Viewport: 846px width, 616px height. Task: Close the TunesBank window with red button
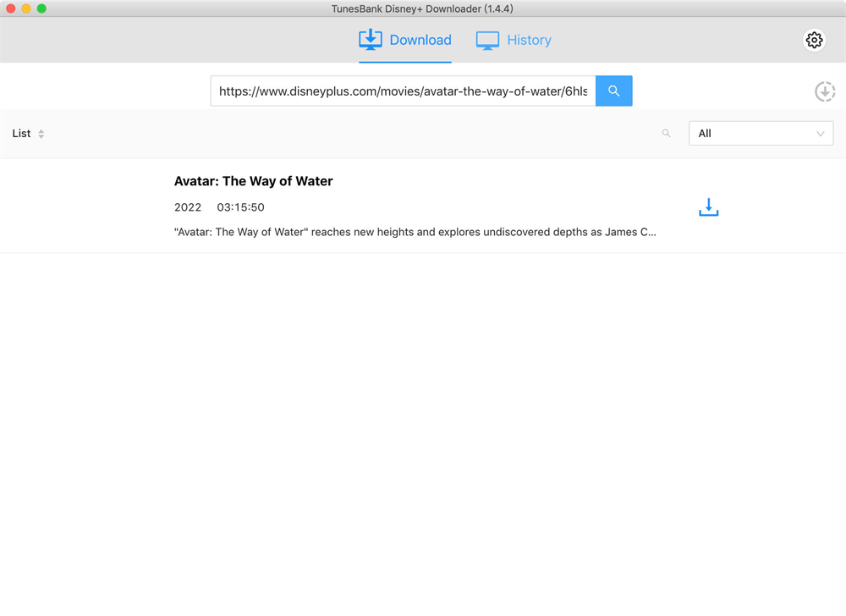tap(11, 8)
